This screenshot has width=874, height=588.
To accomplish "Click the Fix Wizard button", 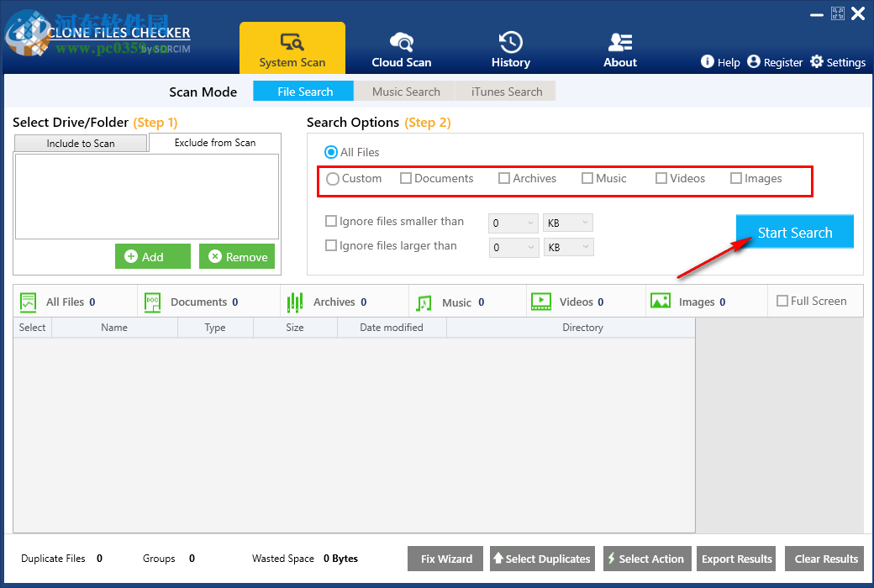I will coord(445,559).
